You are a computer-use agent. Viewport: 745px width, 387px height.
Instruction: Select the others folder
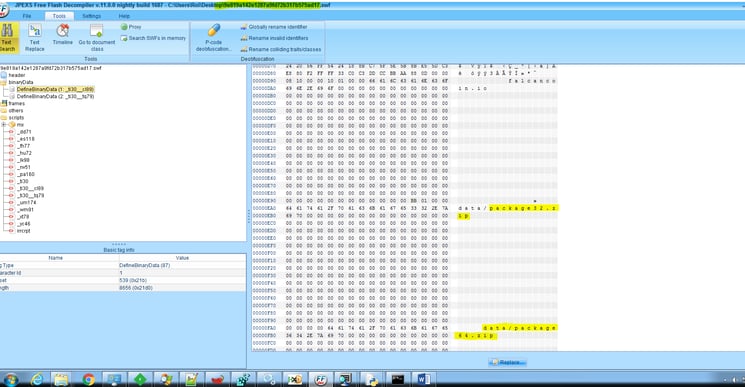(12, 111)
